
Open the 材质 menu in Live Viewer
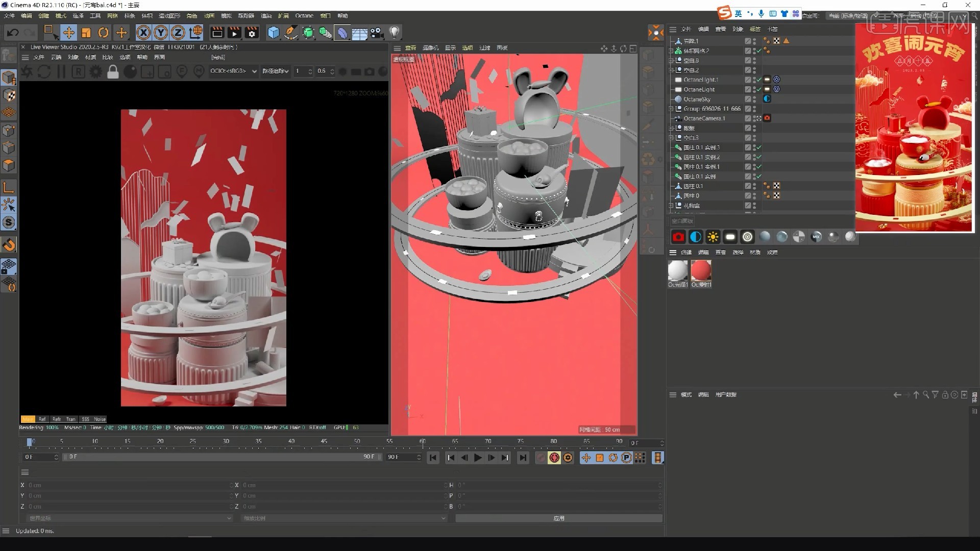tap(90, 57)
